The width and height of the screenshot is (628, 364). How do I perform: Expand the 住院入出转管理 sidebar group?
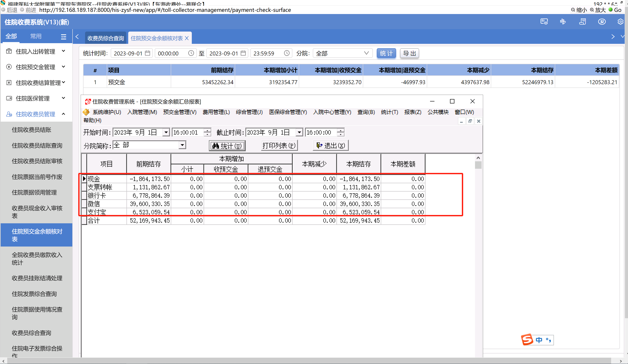click(x=63, y=51)
